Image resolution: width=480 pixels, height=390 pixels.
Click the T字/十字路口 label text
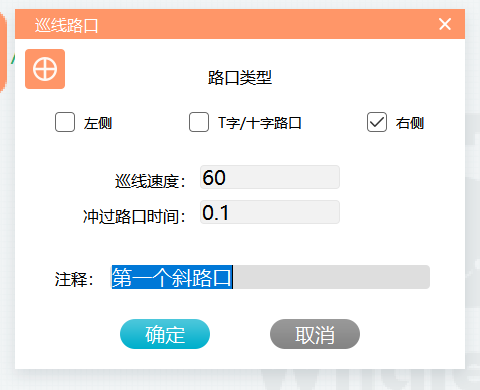pos(260,123)
